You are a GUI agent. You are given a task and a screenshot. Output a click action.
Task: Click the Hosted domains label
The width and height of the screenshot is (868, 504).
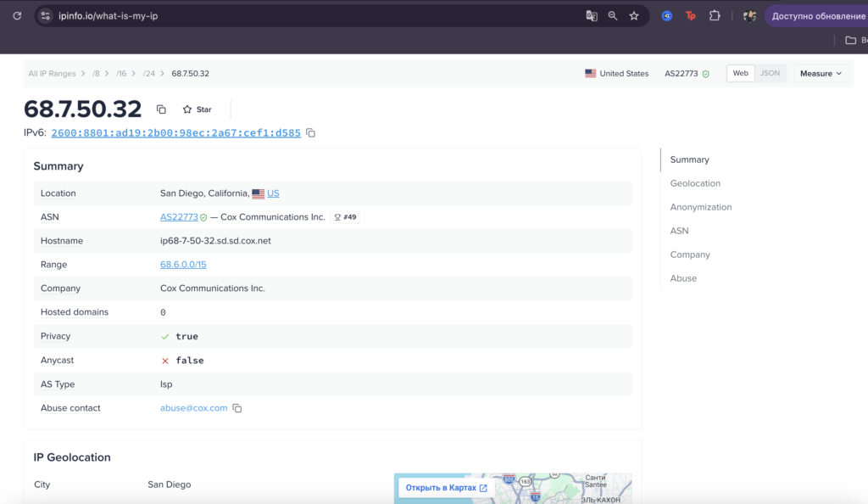[x=75, y=312]
